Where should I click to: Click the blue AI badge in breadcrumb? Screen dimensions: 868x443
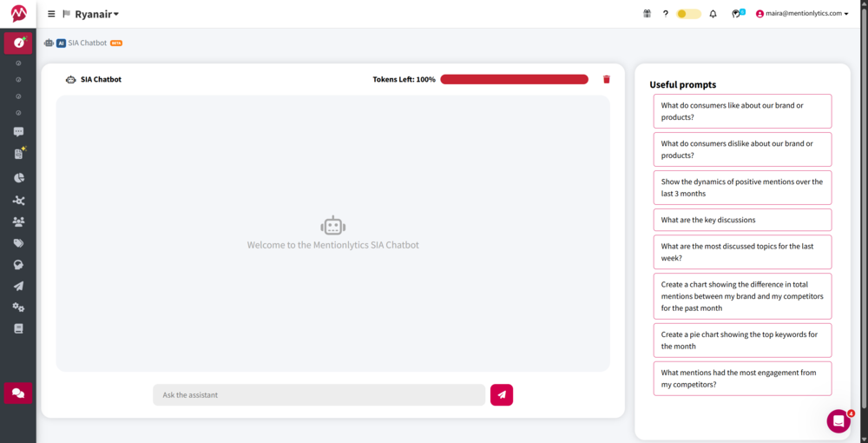[61, 43]
